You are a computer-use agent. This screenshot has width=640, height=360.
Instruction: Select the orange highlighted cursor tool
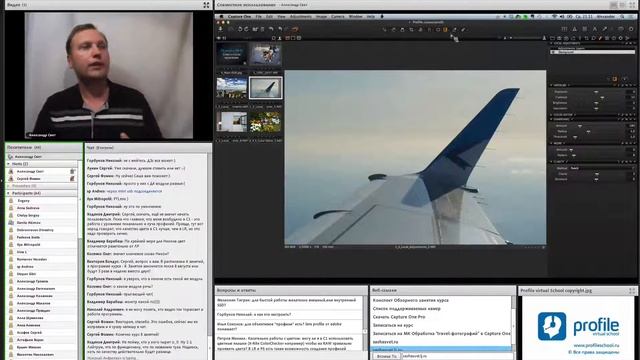(x=445, y=29)
